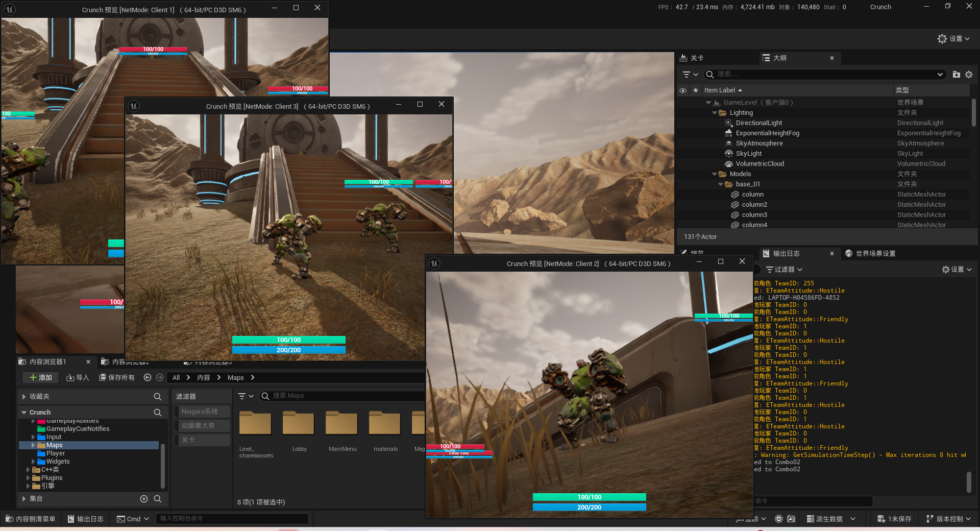The width and height of the screenshot is (980, 531).
Task: Expand the Input folder
Action: pos(33,437)
